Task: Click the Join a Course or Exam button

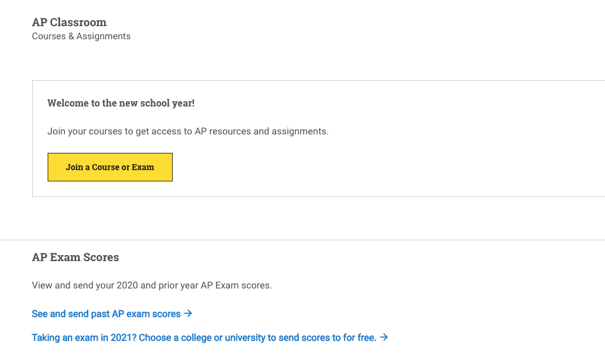Action: (110, 167)
